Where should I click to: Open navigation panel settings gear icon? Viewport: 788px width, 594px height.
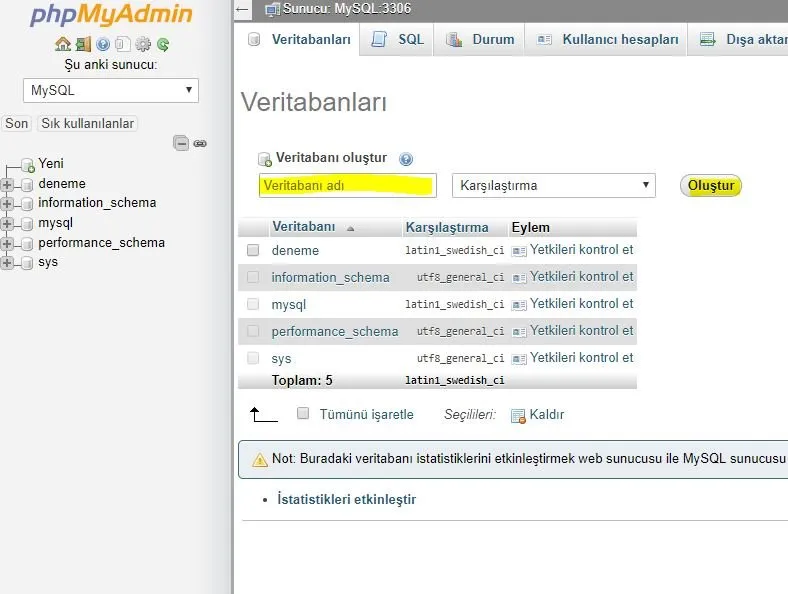143,44
